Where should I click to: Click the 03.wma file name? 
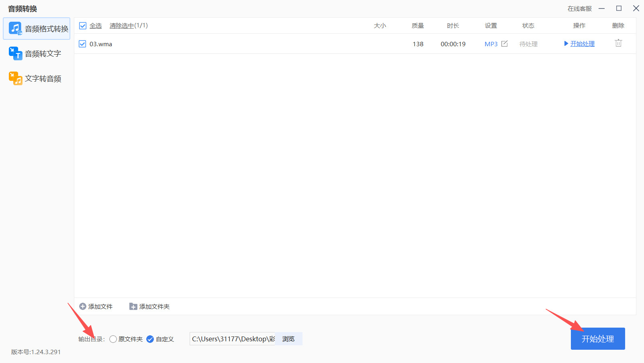pos(101,44)
